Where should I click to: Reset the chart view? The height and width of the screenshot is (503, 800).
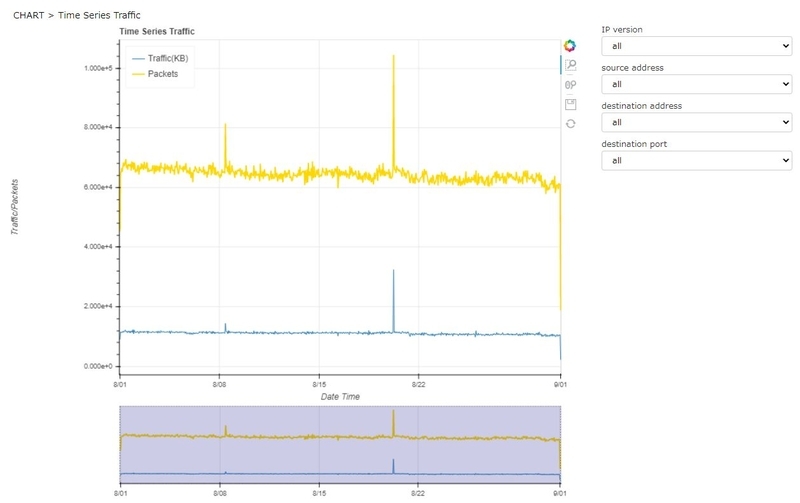click(570, 124)
